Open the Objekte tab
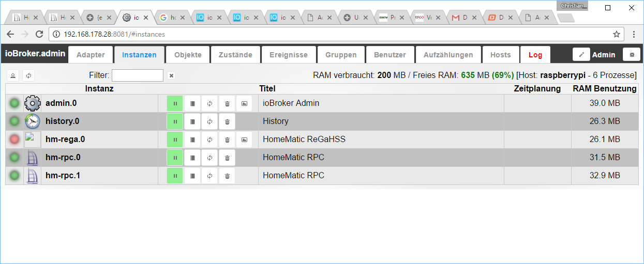Viewport: 644px width, 264px height. (188, 55)
